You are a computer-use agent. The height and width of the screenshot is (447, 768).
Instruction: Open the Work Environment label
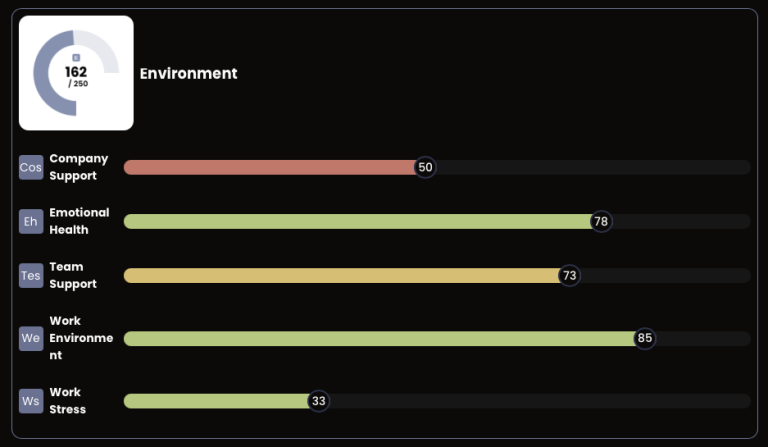pyautogui.click(x=81, y=338)
